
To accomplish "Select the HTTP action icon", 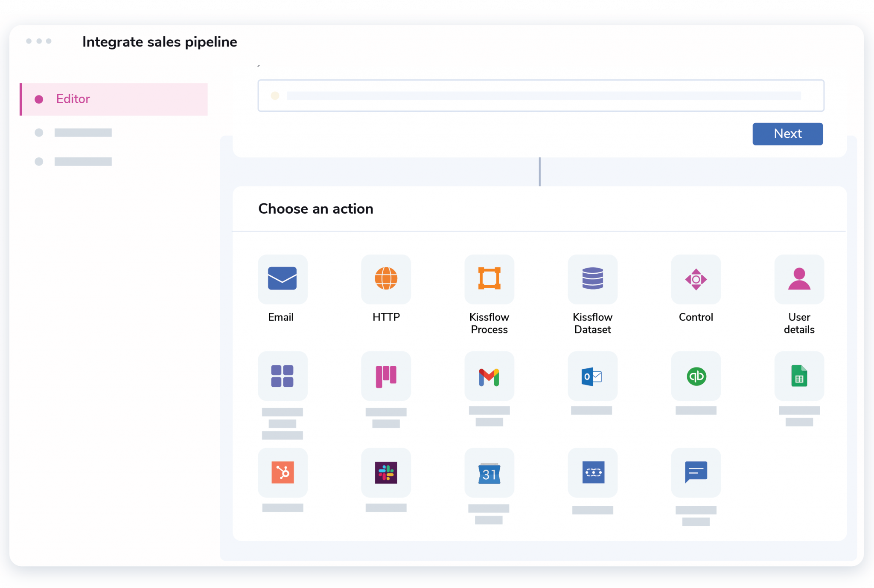I will (386, 278).
